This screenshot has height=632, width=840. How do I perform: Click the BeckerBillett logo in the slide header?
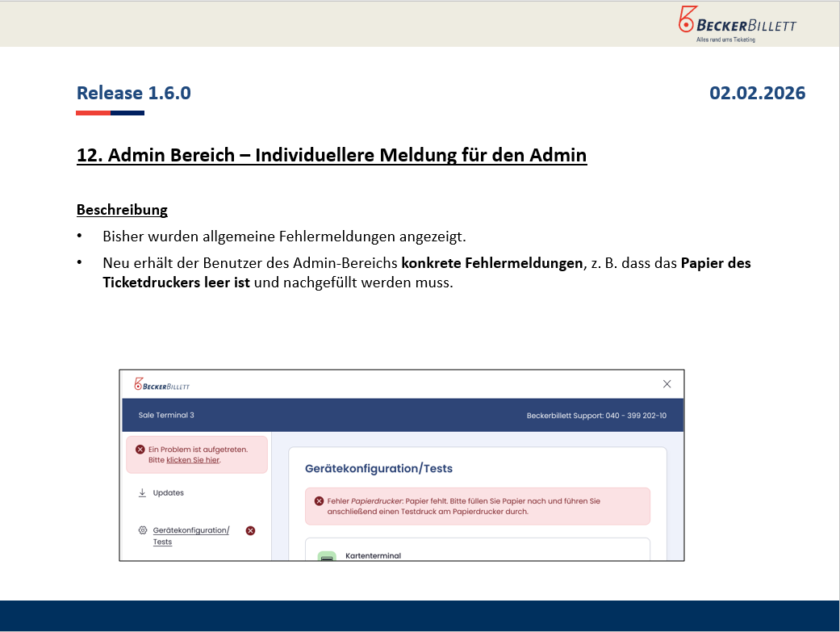(737, 23)
